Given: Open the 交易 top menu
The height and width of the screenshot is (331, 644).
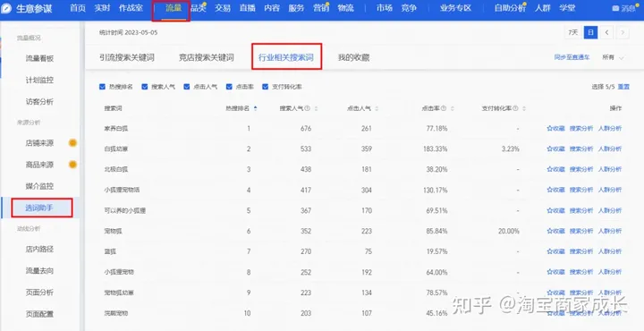Looking at the screenshot, I should [x=223, y=8].
